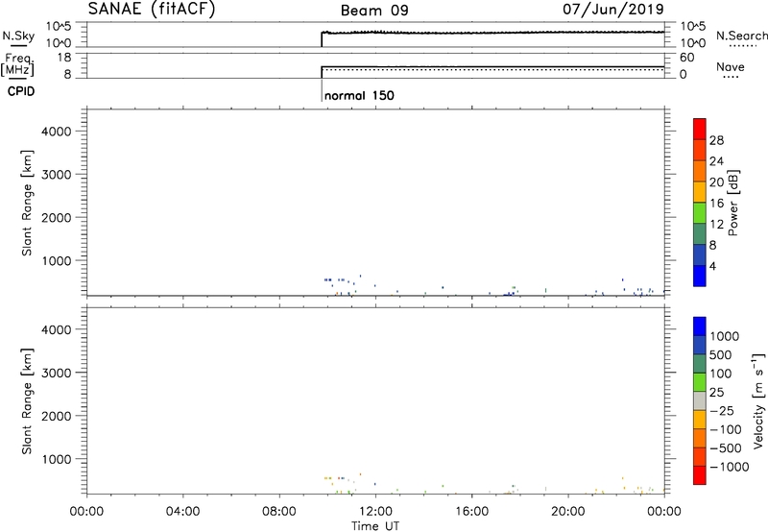Select the -25 label on Velocity colorbar
The width and height of the screenshot is (768, 532).
tap(722, 410)
